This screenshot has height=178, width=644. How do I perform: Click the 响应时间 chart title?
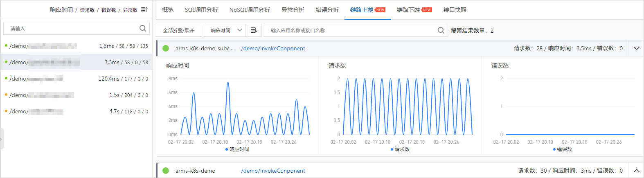pos(178,65)
